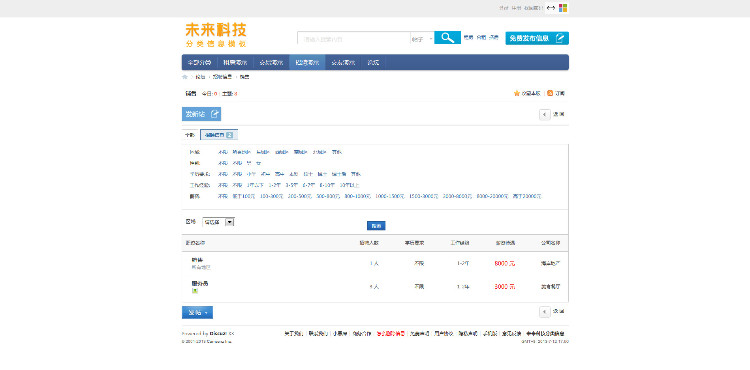
Task: Open the highlighted 招聘 navigation tab
Action: (x=307, y=62)
